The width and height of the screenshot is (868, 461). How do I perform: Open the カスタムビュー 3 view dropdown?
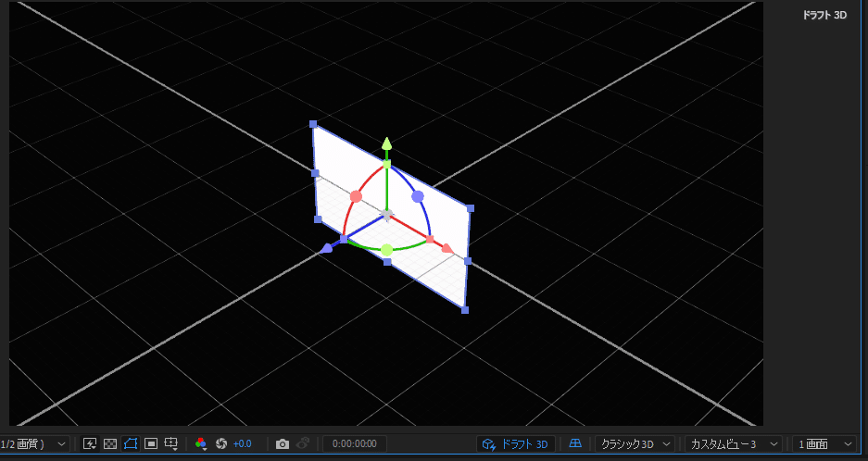coord(734,443)
